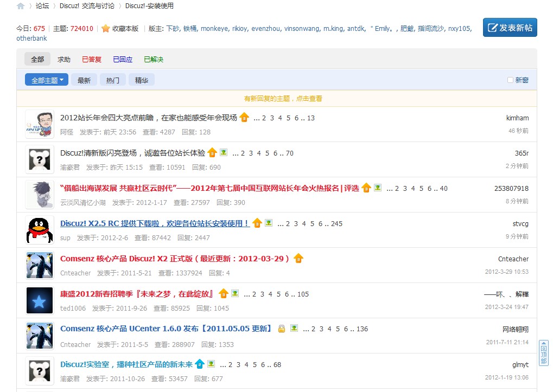Screen dimensions: 553x392
Task: Click image icon on UCenter 1.6.0 thread
Action: (294, 328)
